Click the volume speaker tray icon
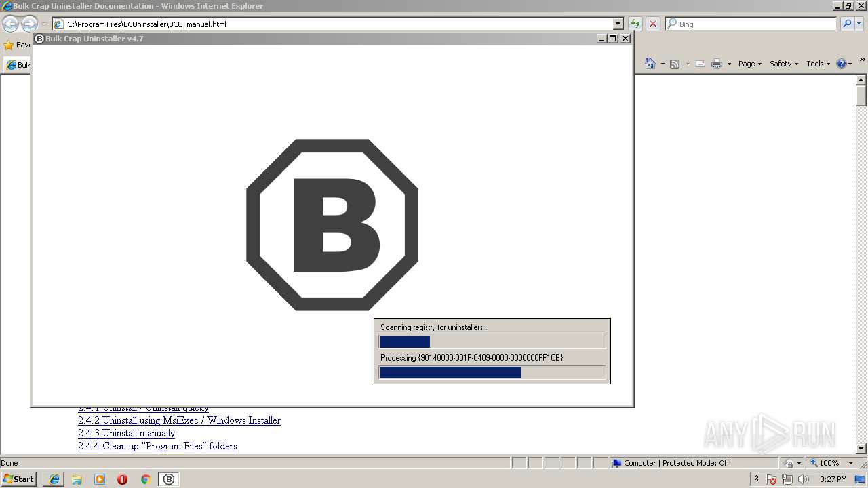This screenshot has height=488, width=868. (x=804, y=479)
